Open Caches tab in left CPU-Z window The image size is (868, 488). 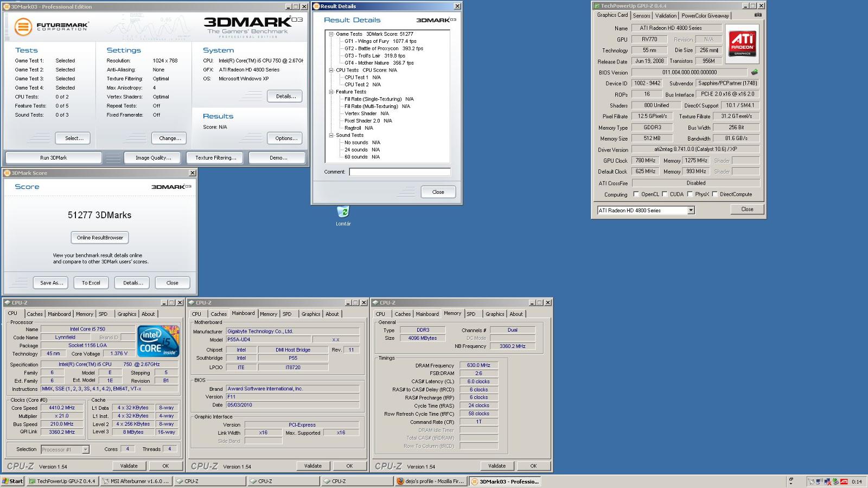coord(35,314)
